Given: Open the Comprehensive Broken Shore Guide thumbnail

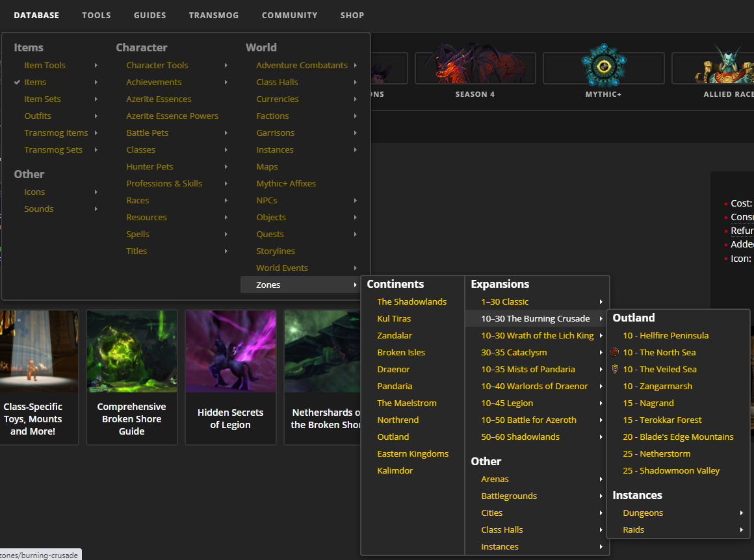Looking at the screenshot, I should point(131,377).
